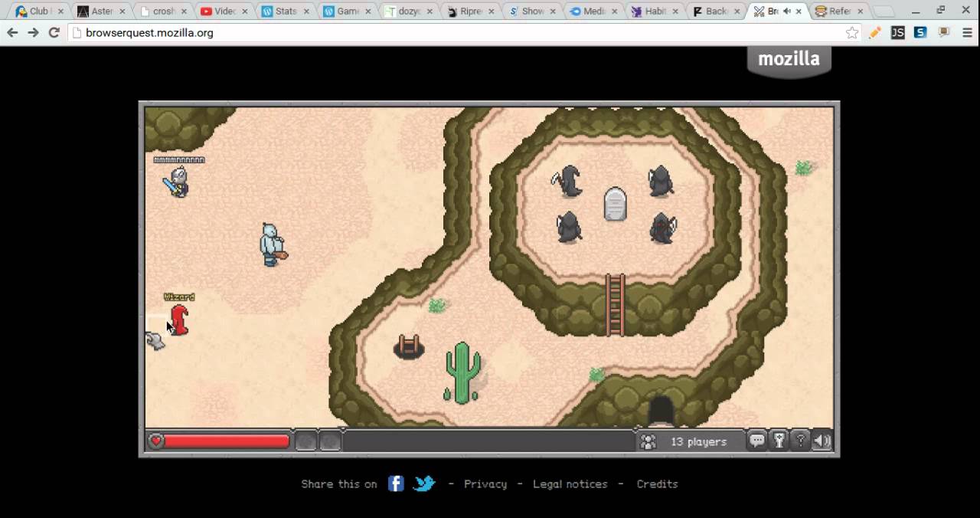Open the chat bubble button
Image resolution: width=980 pixels, height=518 pixels.
pyautogui.click(x=757, y=441)
